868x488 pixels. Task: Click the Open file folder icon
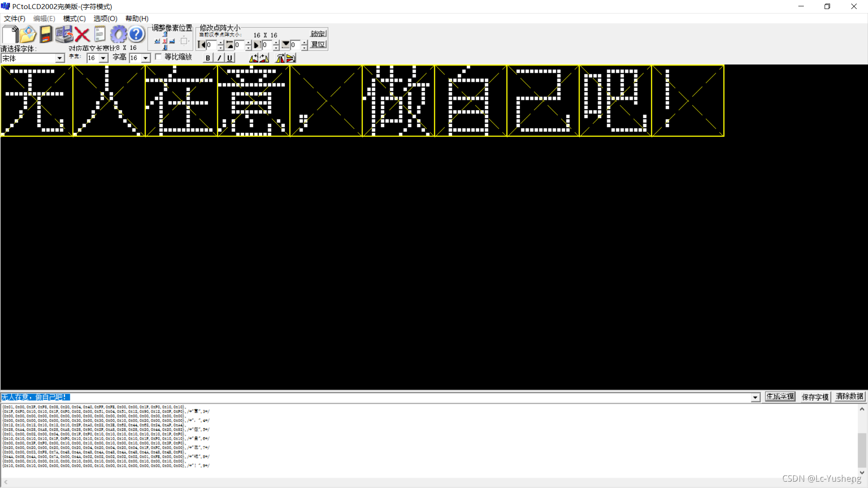point(28,34)
